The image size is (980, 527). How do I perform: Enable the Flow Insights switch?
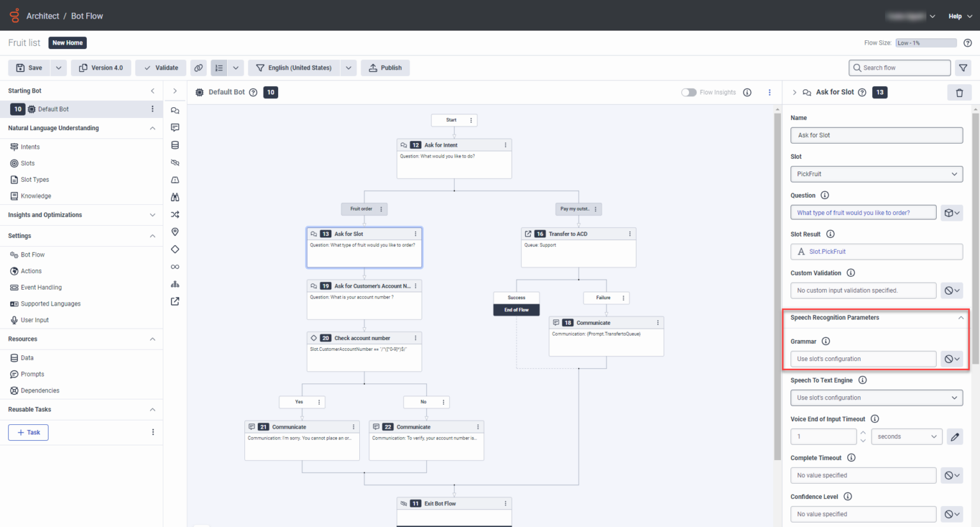[x=688, y=92]
